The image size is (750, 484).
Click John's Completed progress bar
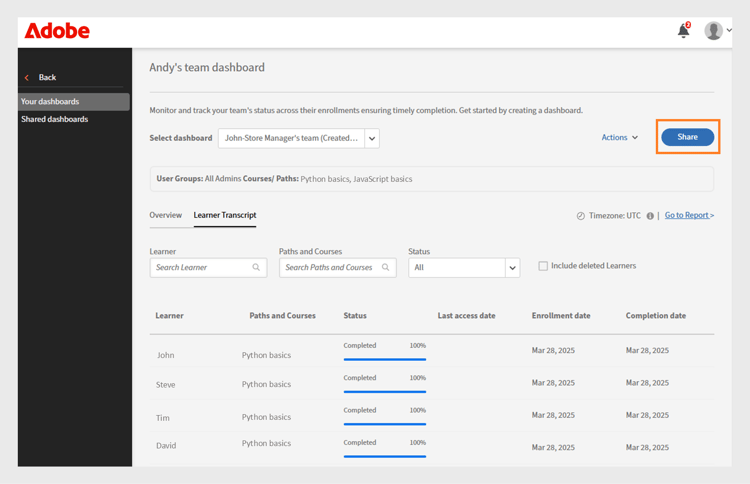[384, 358]
